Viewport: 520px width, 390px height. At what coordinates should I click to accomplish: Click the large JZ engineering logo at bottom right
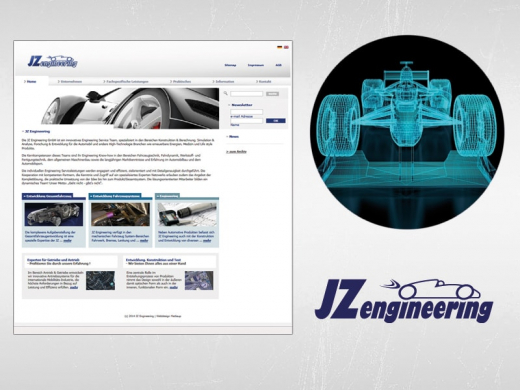(x=404, y=300)
